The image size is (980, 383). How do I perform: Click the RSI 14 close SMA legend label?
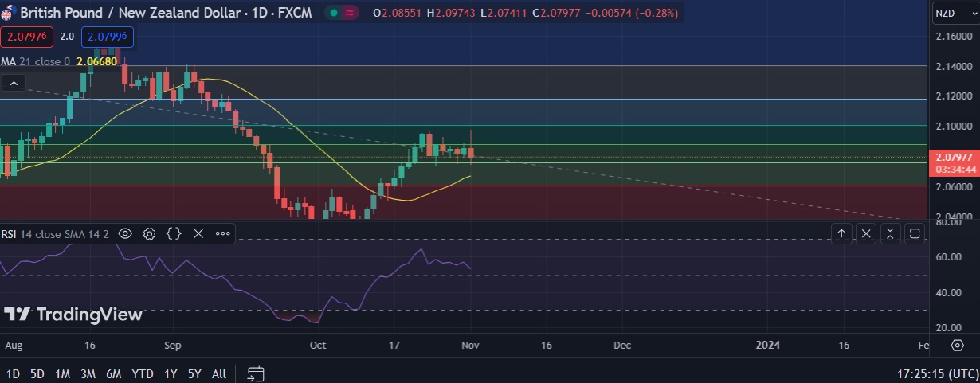click(55, 234)
